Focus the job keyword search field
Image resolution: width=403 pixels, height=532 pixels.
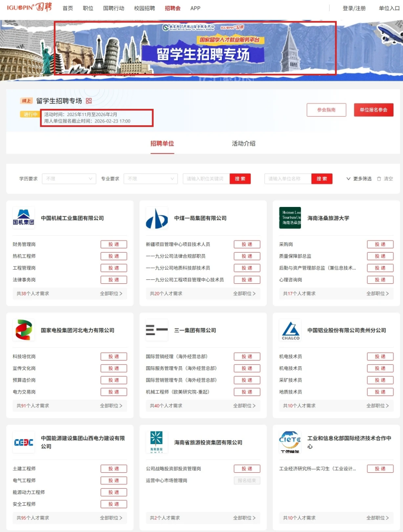[x=206, y=179]
